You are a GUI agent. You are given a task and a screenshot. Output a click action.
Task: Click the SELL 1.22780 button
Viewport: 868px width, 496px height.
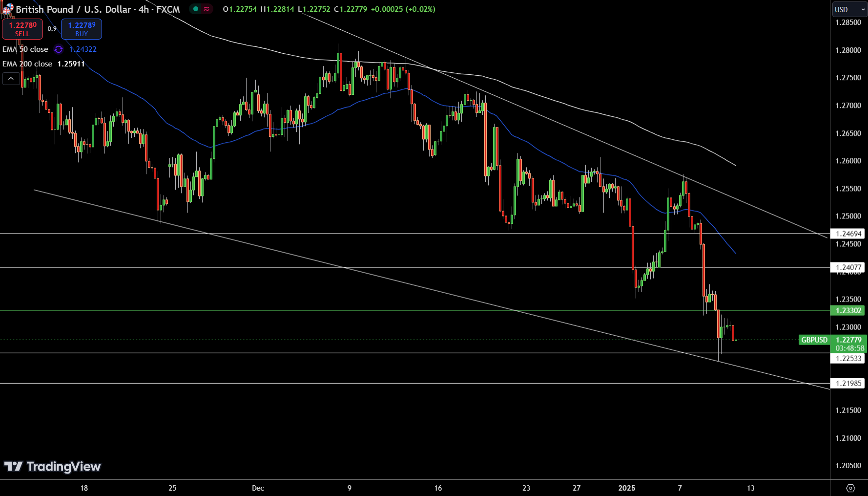(x=22, y=29)
